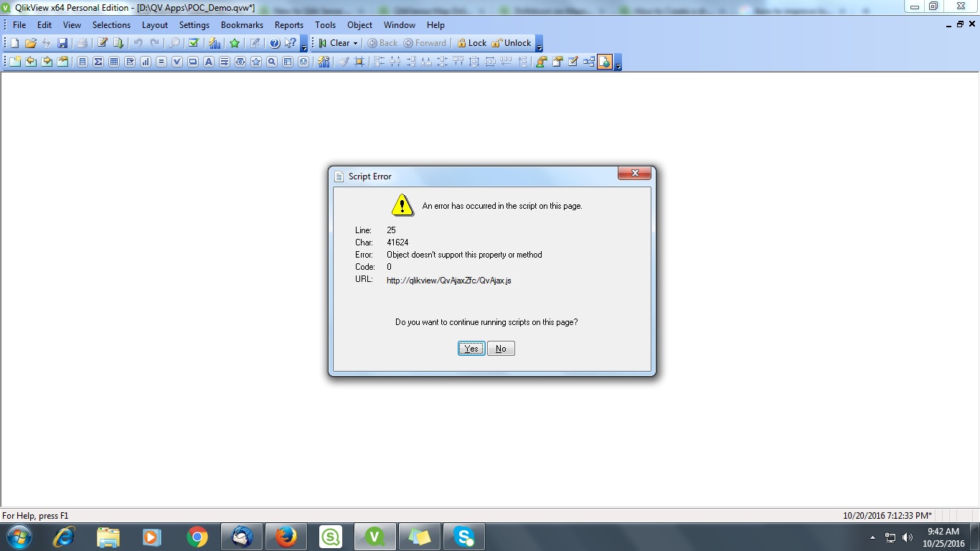Screen dimensions: 980x551
Task: Launch the Quick Chart wizard icon
Action: click(215, 43)
